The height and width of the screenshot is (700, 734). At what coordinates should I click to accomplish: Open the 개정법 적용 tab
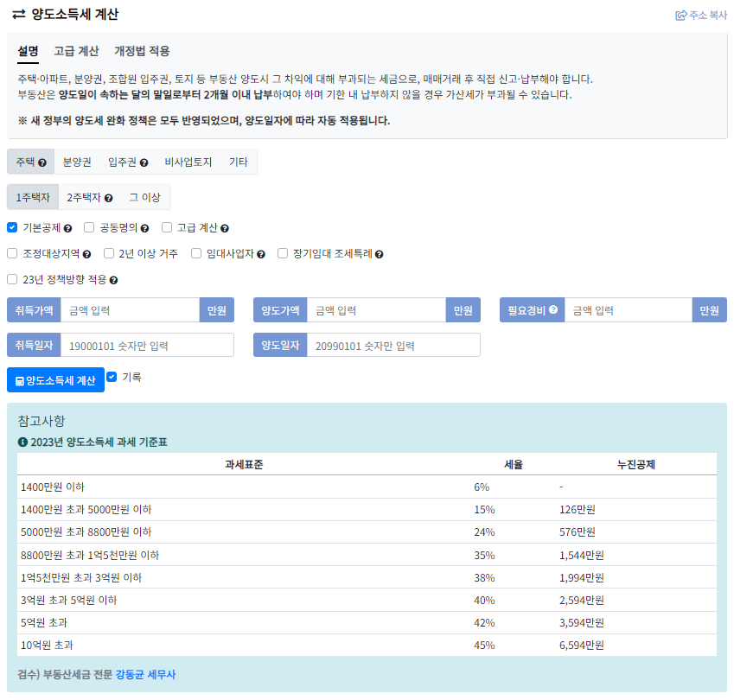tap(142, 51)
